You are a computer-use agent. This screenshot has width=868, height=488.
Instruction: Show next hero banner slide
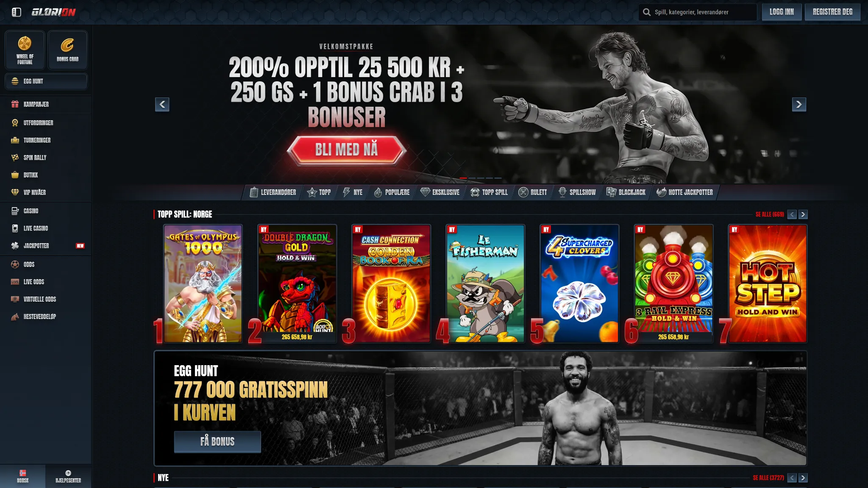799,104
